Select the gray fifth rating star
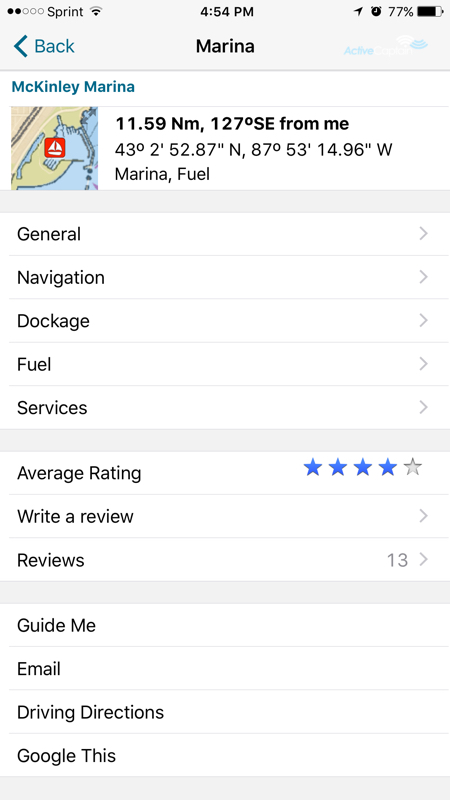450x800 pixels. (412, 467)
